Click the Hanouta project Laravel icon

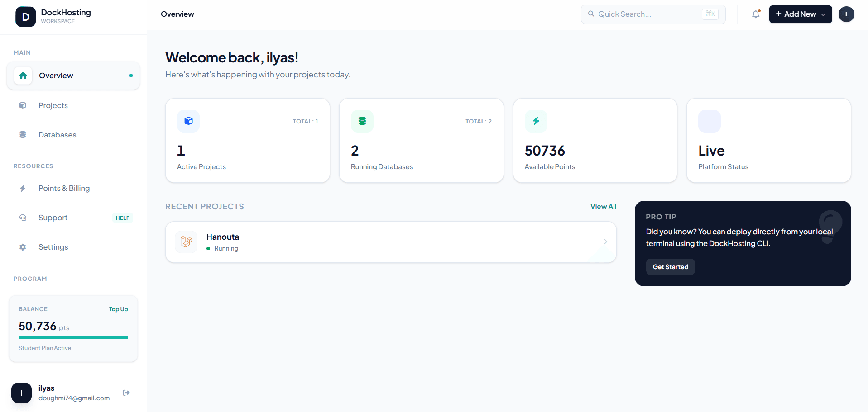tap(186, 242)
